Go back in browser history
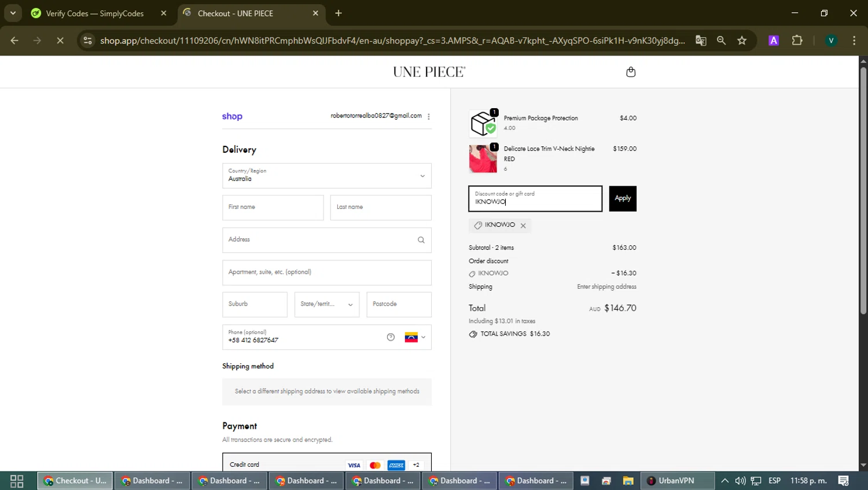Viewport: 868px width, 490px height. 14,40
